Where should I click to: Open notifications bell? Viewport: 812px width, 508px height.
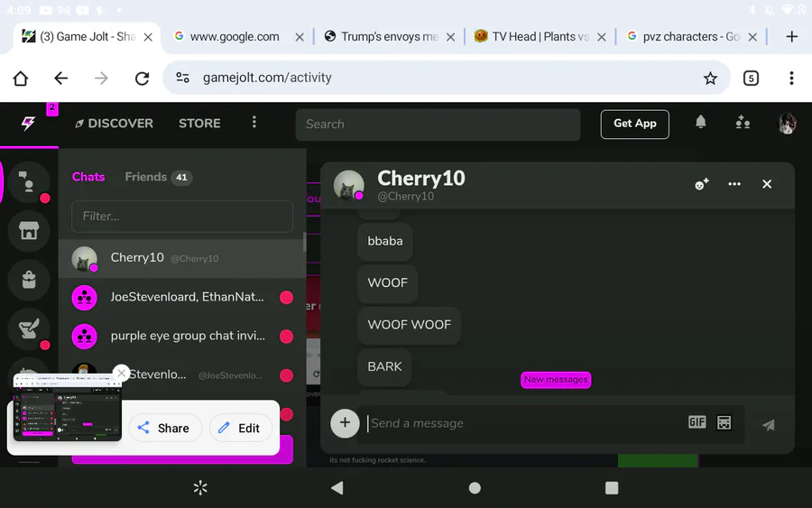click(700, 122)
